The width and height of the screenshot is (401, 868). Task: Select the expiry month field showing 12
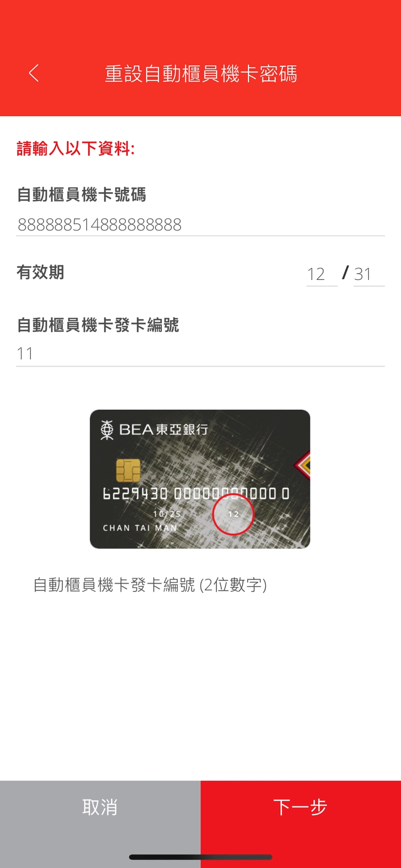point(322,274)
